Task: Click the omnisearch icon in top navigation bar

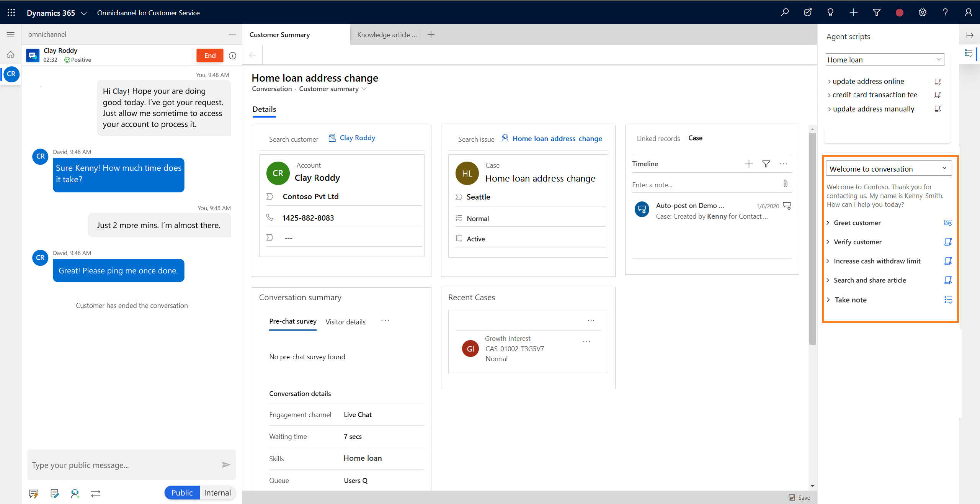Action: 784,12
